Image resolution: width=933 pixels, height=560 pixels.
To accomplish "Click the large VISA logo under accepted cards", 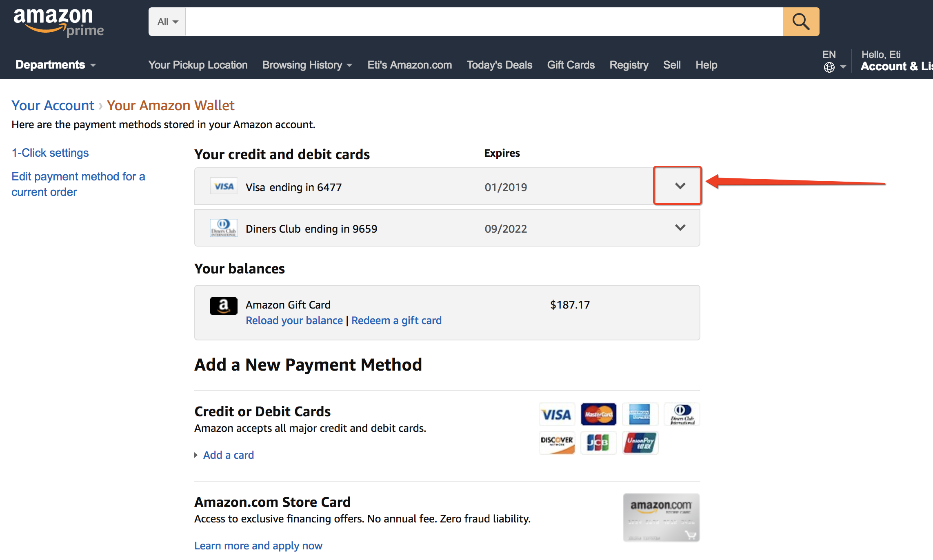I will pyautogui.click(x=557, y=415).
